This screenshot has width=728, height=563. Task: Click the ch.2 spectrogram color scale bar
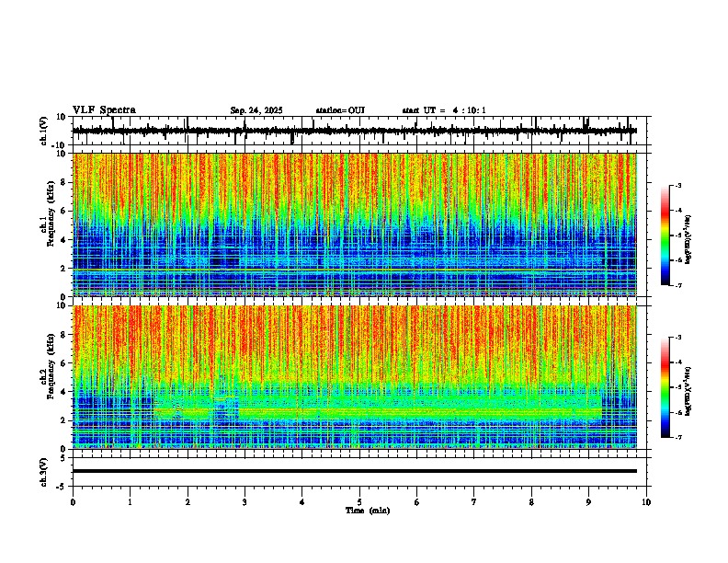coord(665,387)
